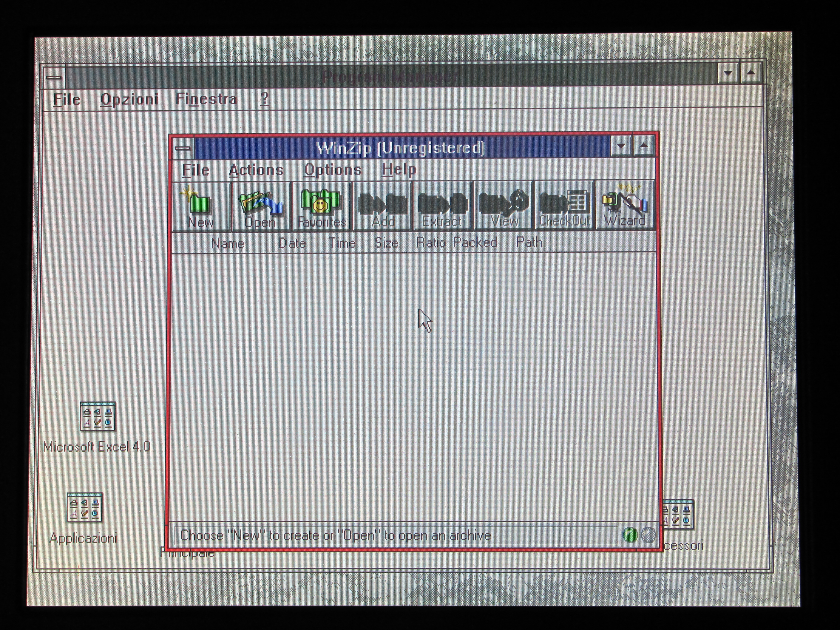Open the Favorites folder toolbar button
The width and height of the screenshot is (840, 630).
[322, 206]
